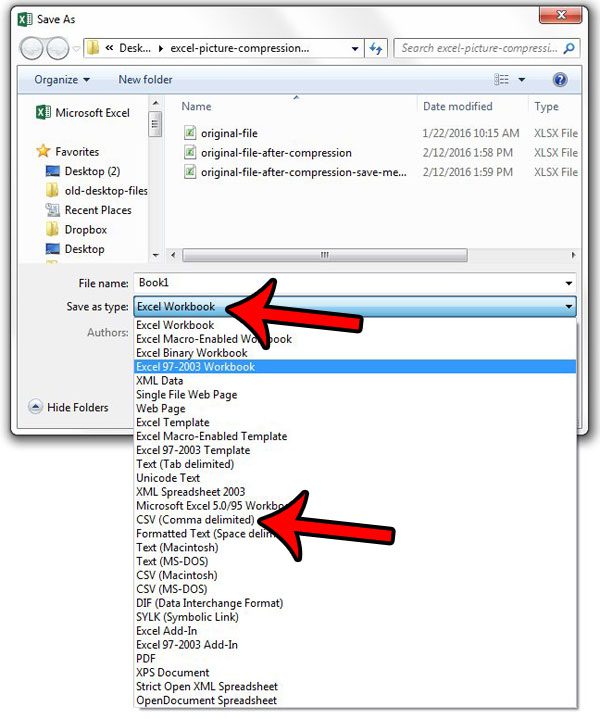Click the search excel-picture-compression field
The image size is (600, 719).
point(487,48)
